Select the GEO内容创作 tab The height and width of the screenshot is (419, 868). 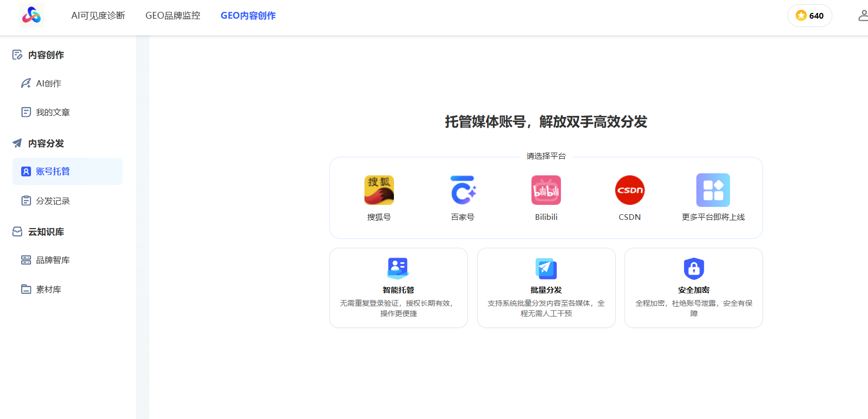(x=248, y=16)
